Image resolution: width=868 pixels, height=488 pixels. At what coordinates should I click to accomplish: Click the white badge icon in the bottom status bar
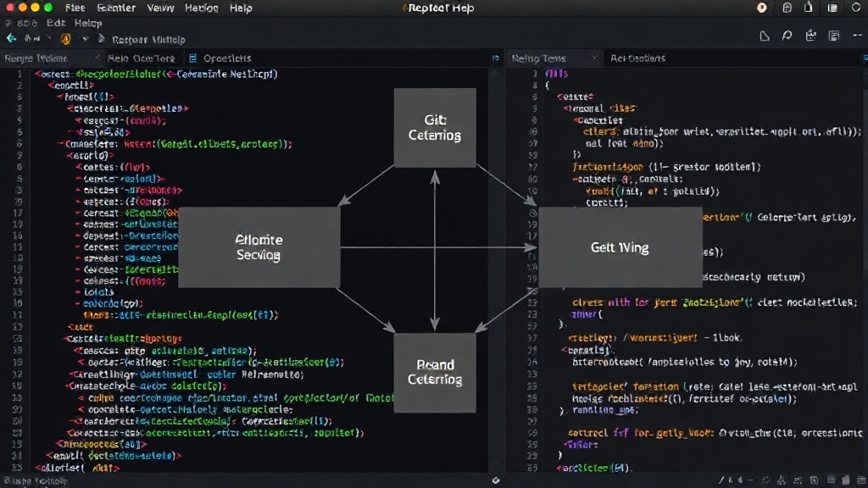pyautogui.click(x=495, y=480)
